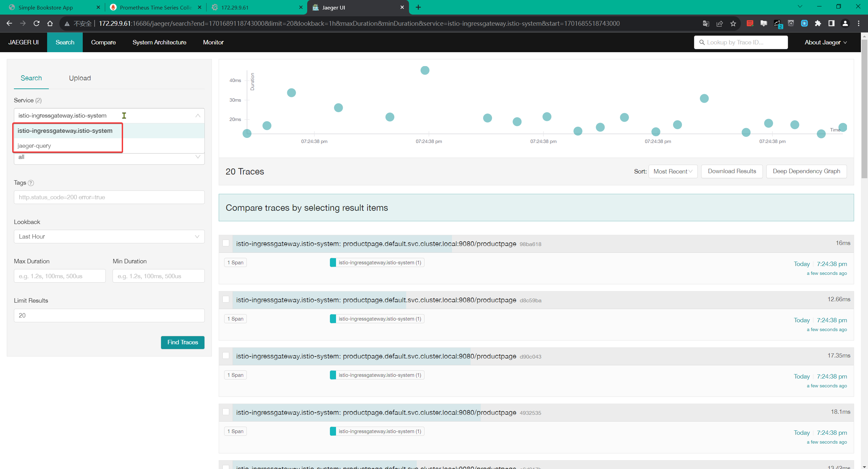868x469 pixels.
Task: Open the Sort Most Recent dropdown
Action: point(673,171)
